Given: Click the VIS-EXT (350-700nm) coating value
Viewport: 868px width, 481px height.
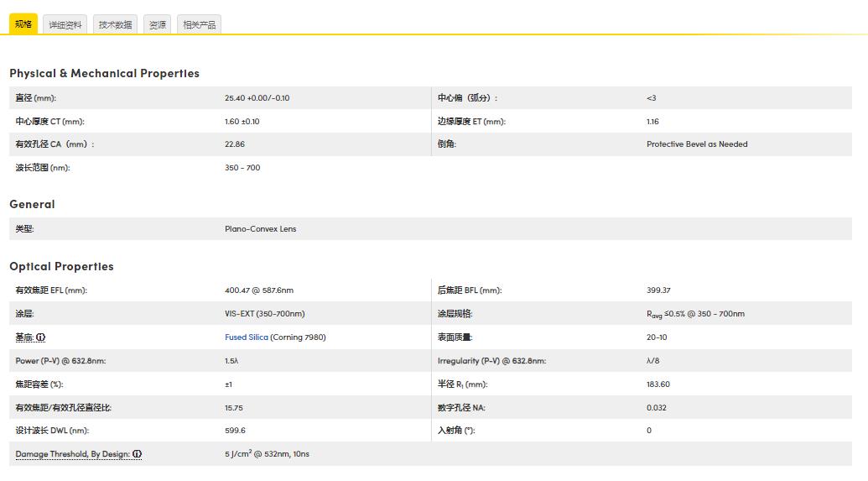Looking at the screenshot, I should (264, 314).
